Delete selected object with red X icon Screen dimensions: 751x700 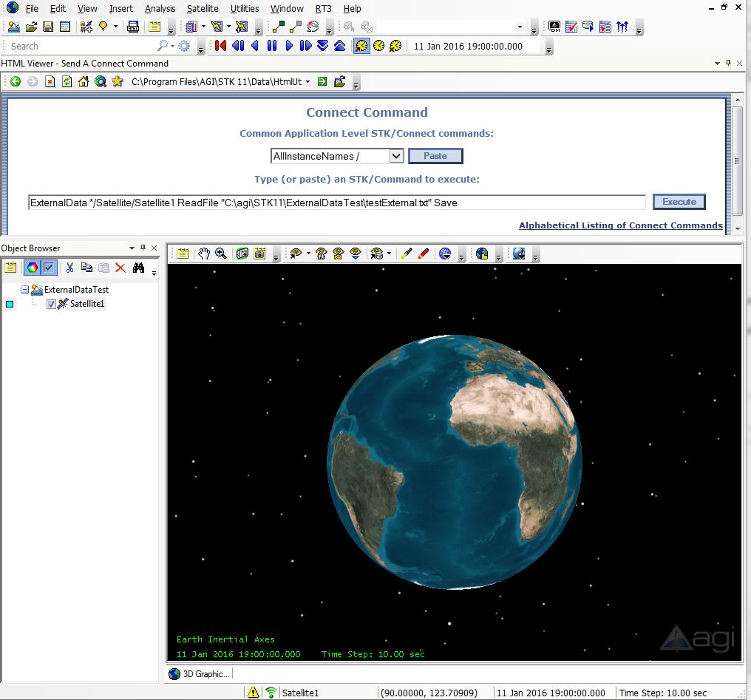point(120,268)
